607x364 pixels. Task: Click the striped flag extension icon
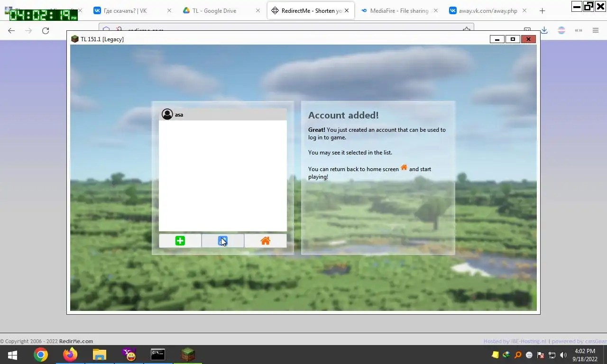pos(561,30)
